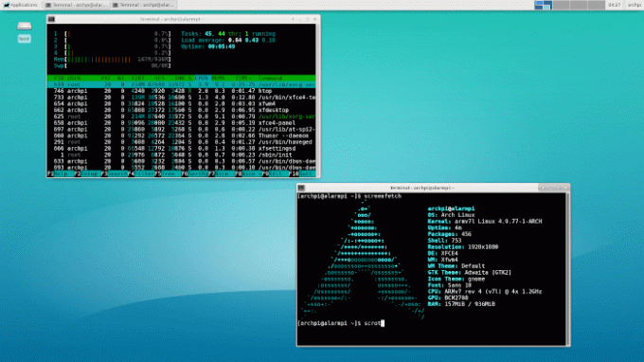Select the green xorg-server row PID 625
Image resolution: width=644 pixels, height=362 pixels.
pyautogui.click(x=182, y=117)
